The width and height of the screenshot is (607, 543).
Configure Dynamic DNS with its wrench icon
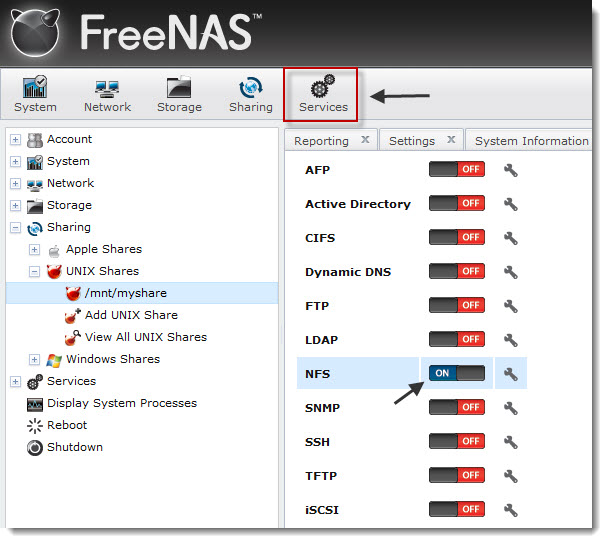[511, 272]
